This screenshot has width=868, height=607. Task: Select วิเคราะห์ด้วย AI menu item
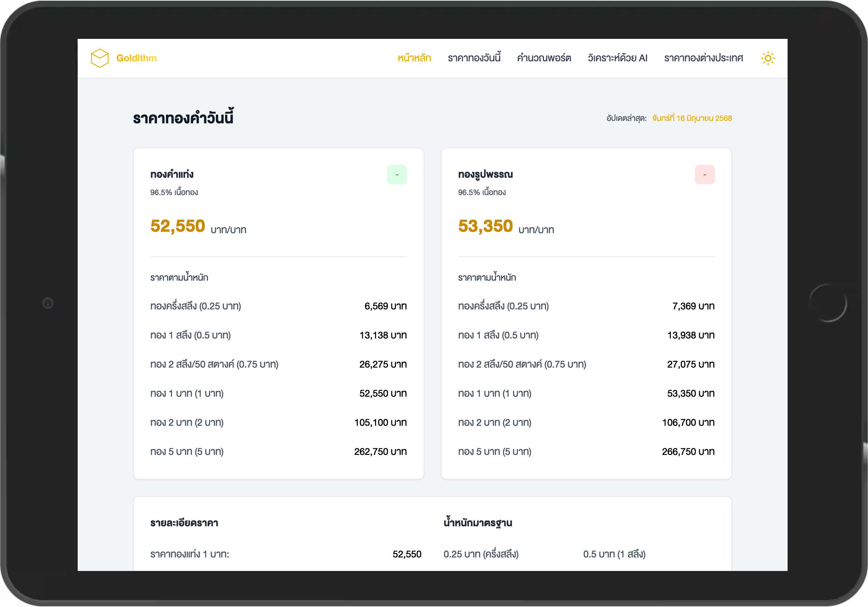617,58
